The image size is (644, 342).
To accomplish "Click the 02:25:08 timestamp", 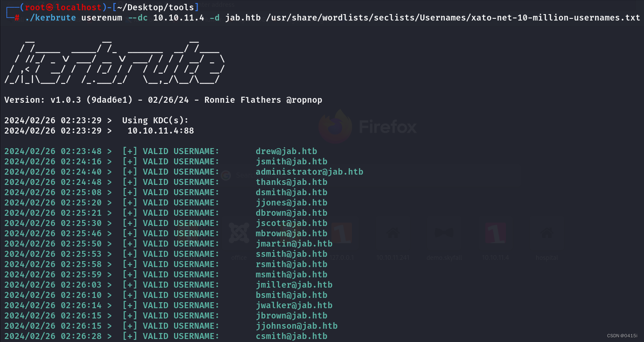I will coord(81,193).
